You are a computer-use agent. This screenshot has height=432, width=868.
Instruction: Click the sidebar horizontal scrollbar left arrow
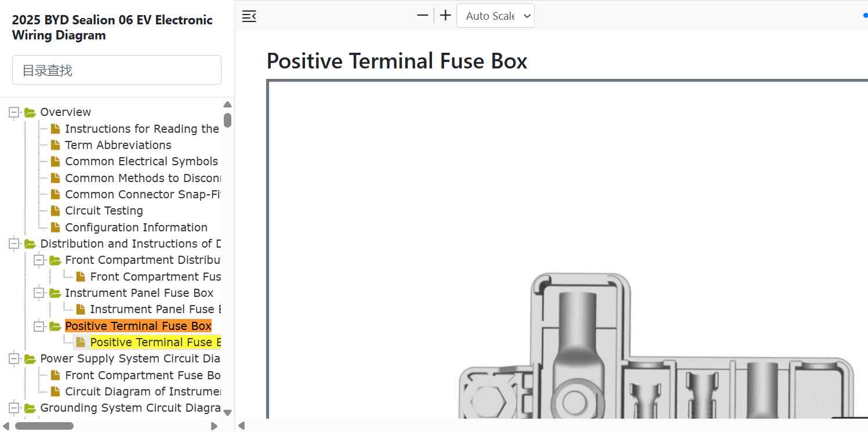[6, 426]
